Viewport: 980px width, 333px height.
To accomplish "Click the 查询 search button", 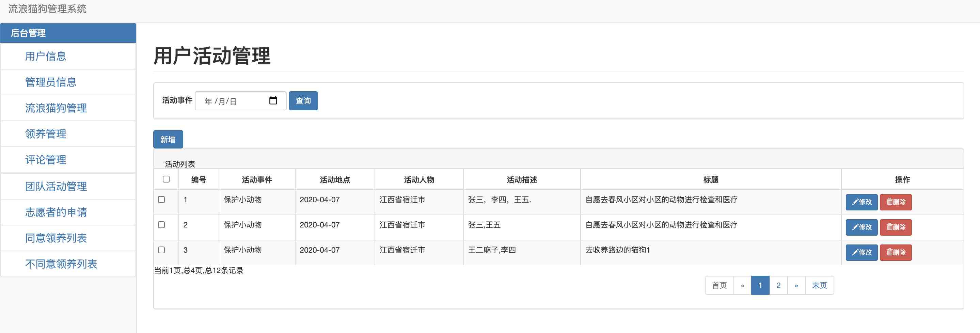I will [303, 101].
